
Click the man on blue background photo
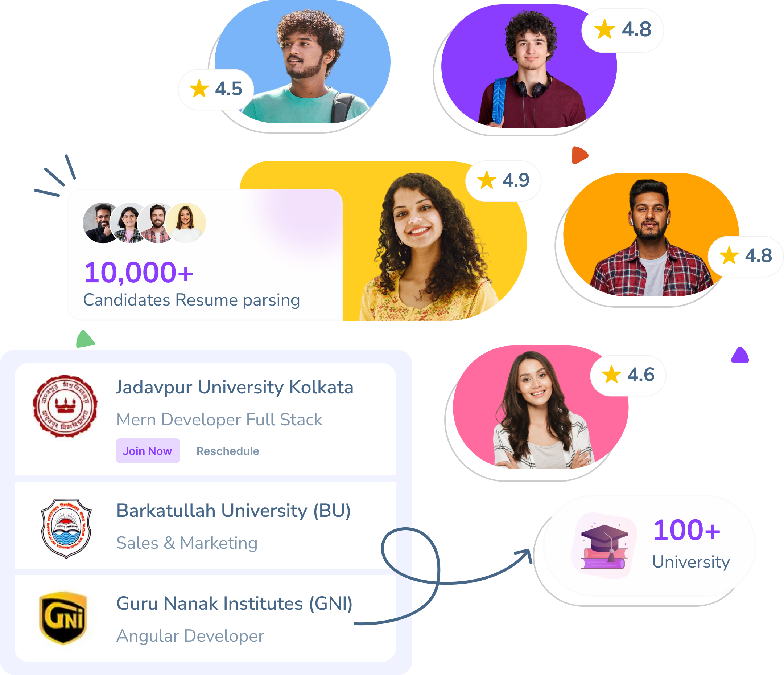click(x=303, y=62)
